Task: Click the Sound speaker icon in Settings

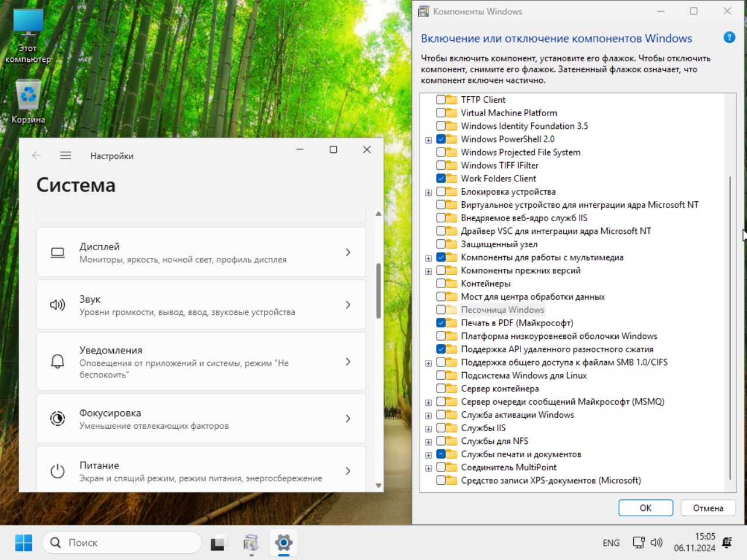Action: [58, 304]
